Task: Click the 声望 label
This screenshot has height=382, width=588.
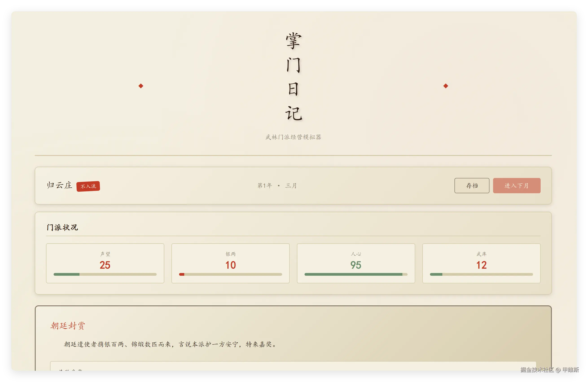Action: point(105,254)
